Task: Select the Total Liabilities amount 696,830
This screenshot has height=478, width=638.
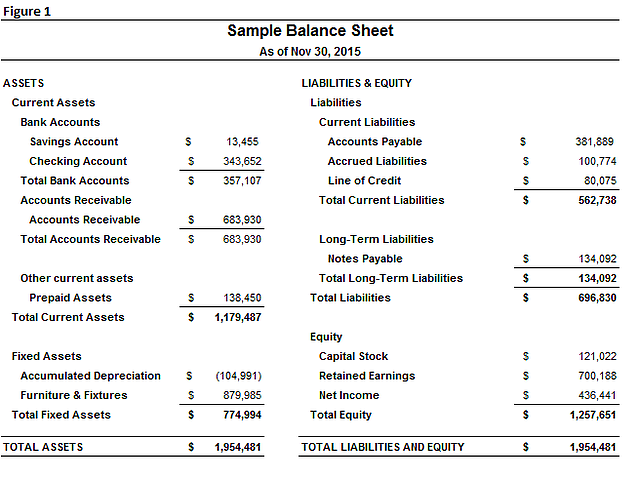Action: tap(594, 298)
